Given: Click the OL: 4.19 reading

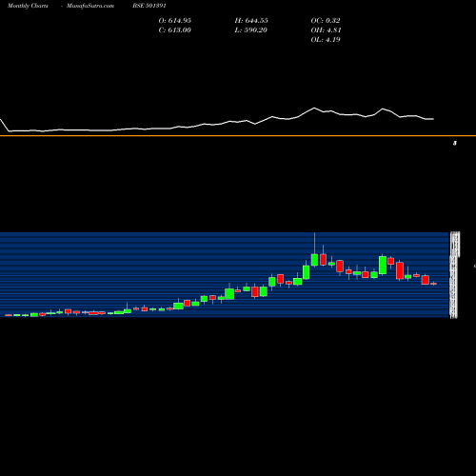Looking at the screenshot, I should click(x=326, y=39).
